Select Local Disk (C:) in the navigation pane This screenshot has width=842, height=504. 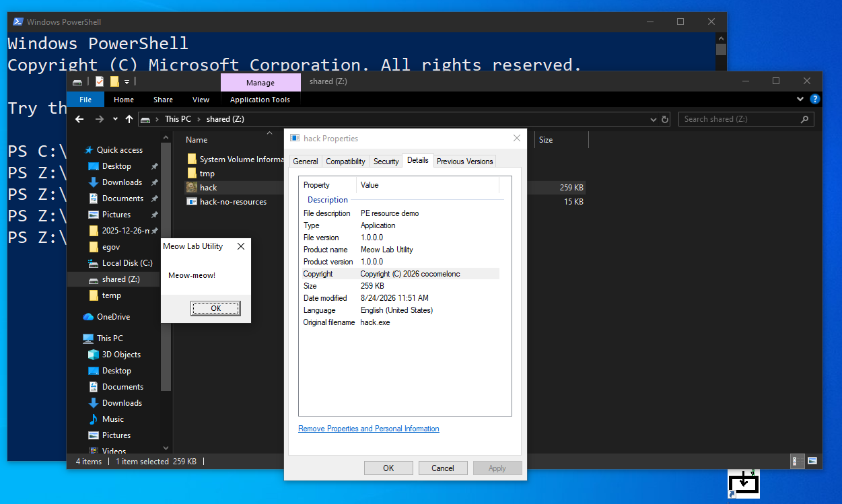pos(127,263)
